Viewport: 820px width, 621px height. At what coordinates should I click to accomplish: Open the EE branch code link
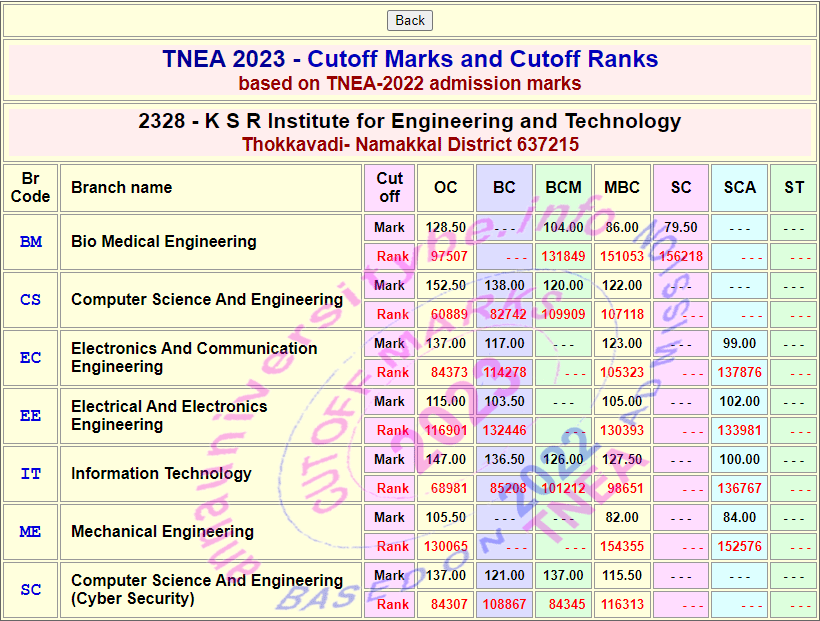point(30,416)
